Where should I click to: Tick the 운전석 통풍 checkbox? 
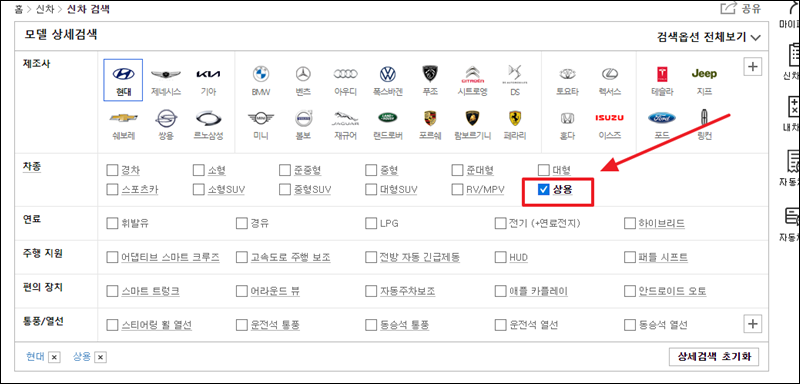[x=241, y=325]
